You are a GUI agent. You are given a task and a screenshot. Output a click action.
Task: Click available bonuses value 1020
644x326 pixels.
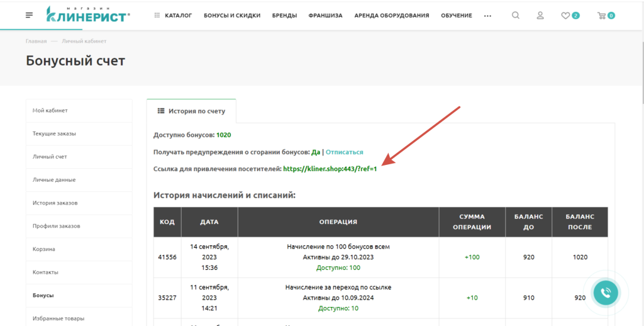pos(223,135)
